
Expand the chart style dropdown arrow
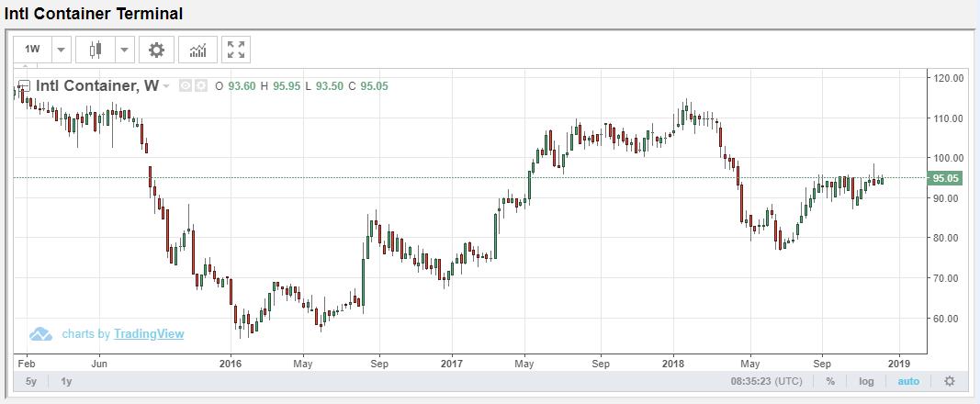pos(125,50)
